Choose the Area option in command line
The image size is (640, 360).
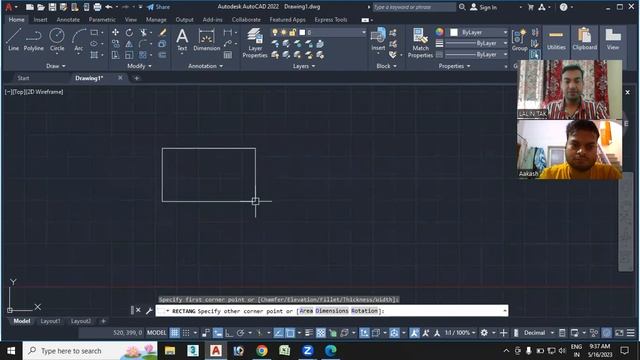pos(306,311)
